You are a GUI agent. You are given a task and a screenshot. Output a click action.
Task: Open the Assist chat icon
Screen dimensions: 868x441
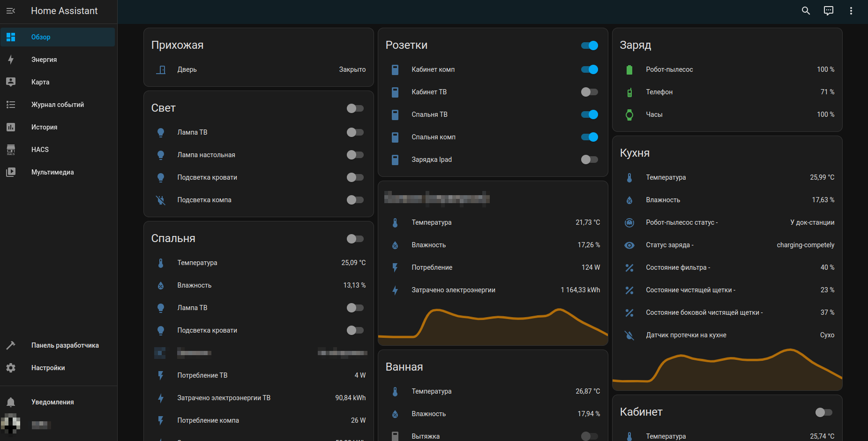[829, 11]
